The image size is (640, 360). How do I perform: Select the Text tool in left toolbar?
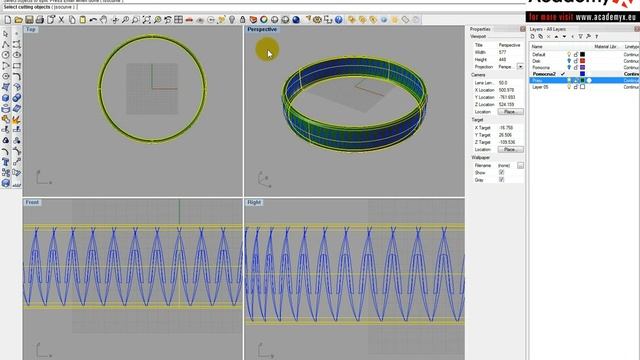[6, 162]
